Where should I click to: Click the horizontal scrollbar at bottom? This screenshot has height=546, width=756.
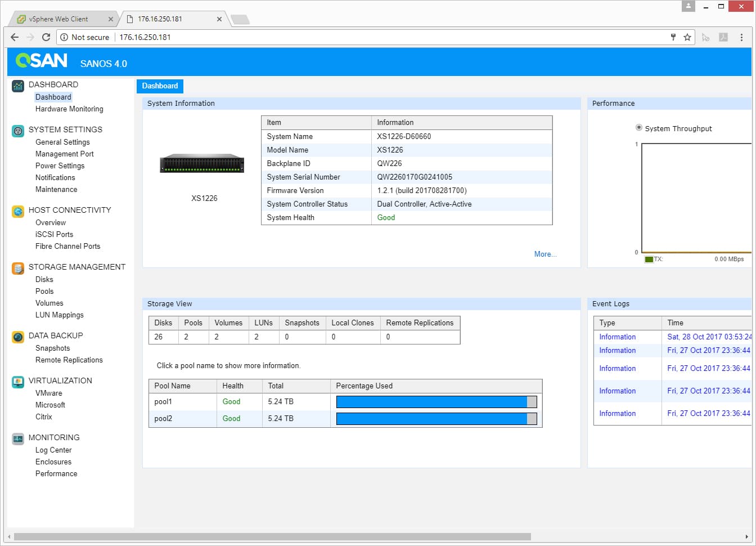(272, 537)
